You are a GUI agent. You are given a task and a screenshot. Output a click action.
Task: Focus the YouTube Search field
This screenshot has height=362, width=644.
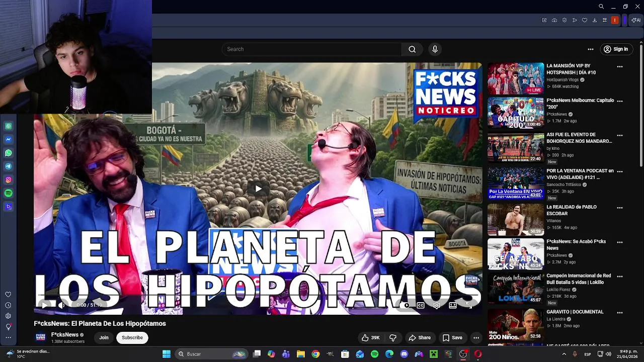[x=311, y=49]
